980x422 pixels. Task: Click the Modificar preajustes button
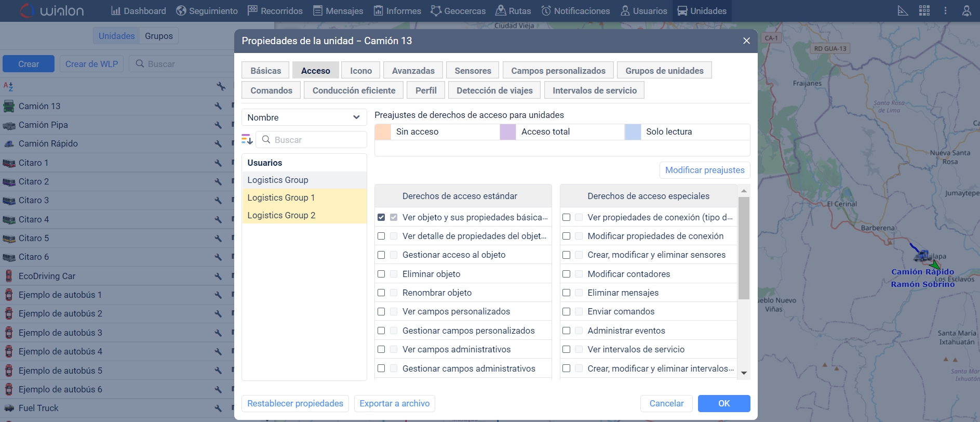704,170
